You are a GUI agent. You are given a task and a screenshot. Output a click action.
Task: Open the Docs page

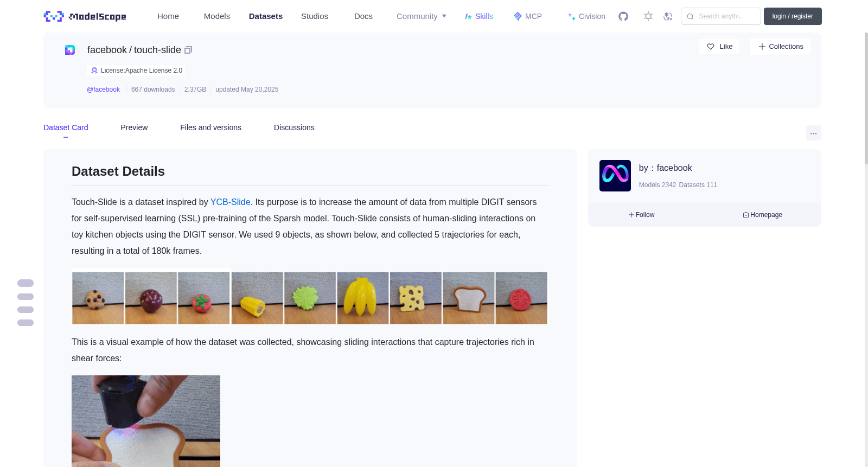tap(363, 16)
